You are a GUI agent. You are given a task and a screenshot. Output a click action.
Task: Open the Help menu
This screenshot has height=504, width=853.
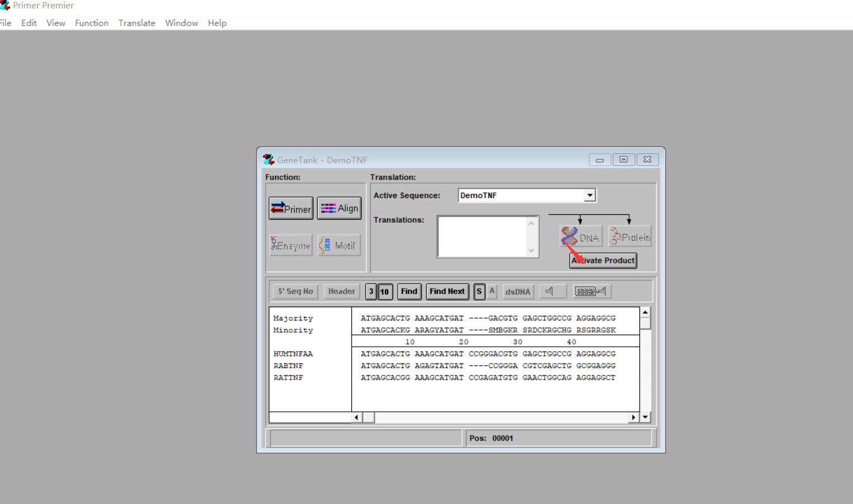tap(217, 23)
